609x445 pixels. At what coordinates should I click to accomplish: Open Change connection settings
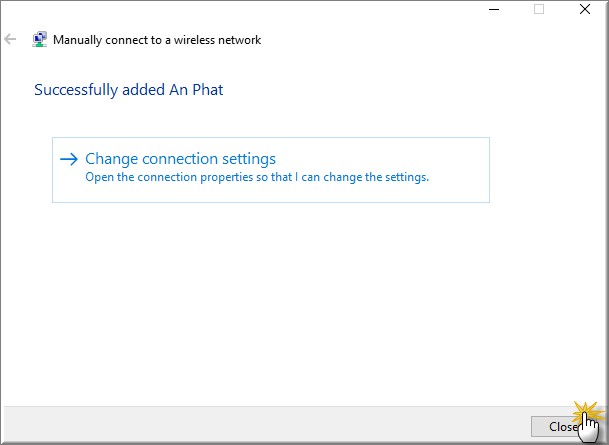[x=271, y=170]
